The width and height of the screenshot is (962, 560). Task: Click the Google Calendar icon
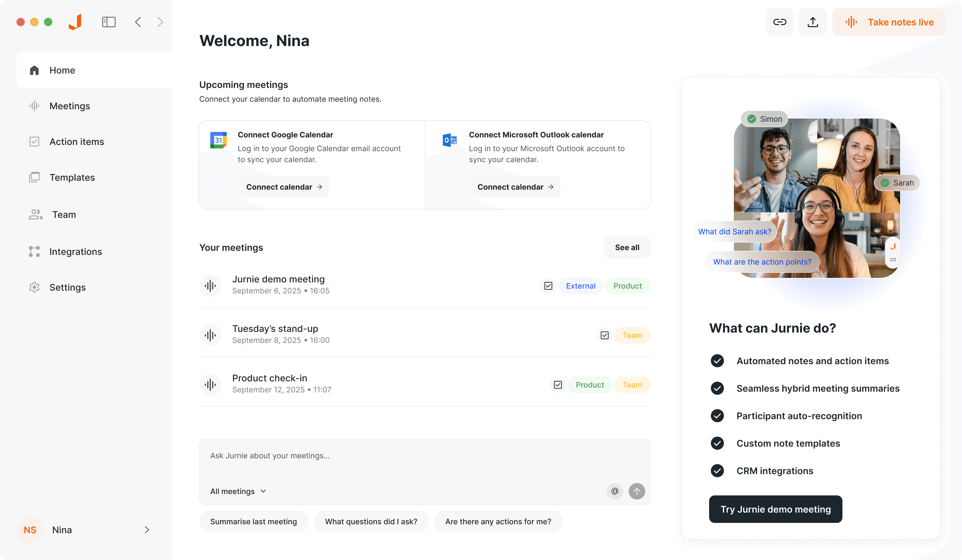point(219,140)
